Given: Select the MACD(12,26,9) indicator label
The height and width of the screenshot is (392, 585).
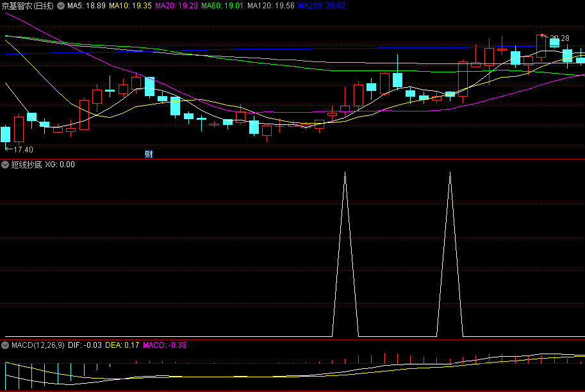Looking at the screenshot, I should click(38, 345).
